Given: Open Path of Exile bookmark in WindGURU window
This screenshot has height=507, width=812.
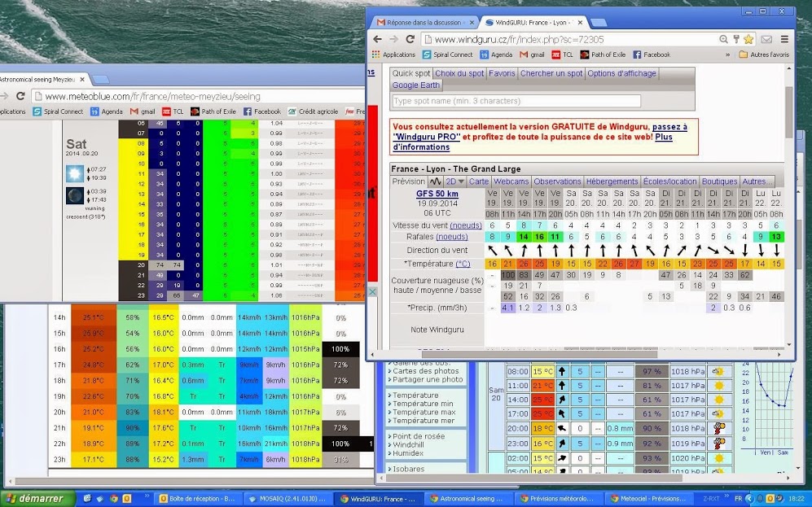Looking at the screenshot, I should click(603, 55).
